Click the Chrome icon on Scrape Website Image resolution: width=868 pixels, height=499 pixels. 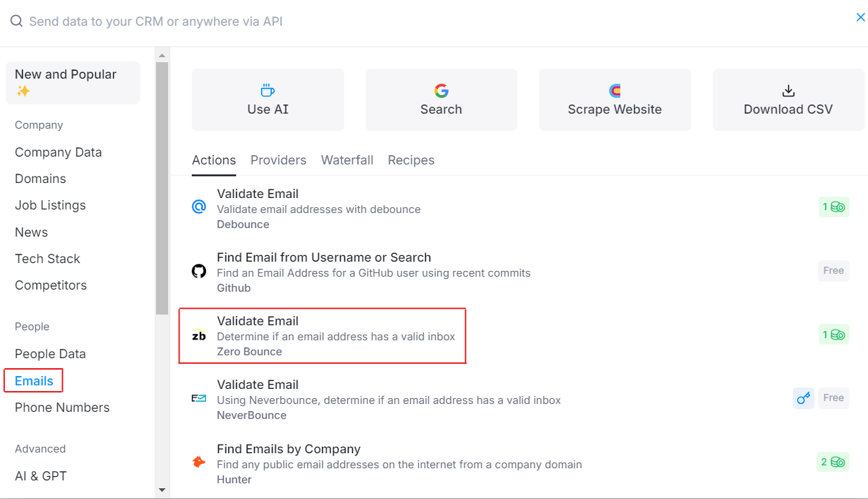tap(615, 90)
